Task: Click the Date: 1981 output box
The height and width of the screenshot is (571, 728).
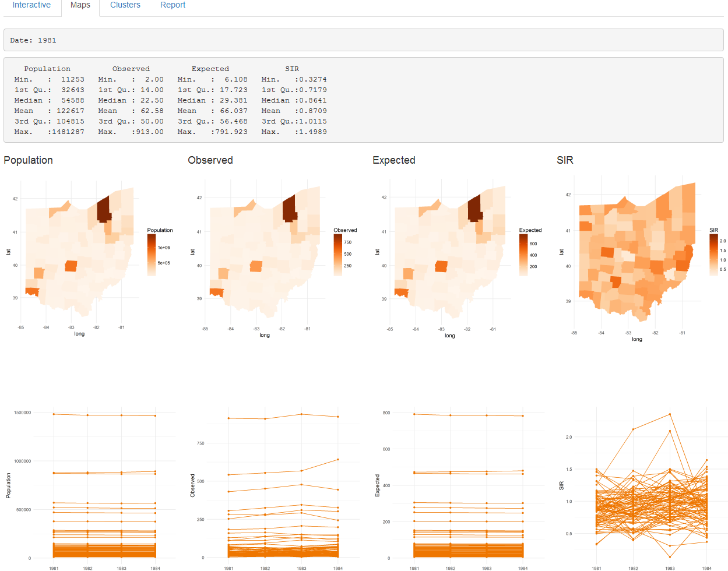Action: coord(363,40)
